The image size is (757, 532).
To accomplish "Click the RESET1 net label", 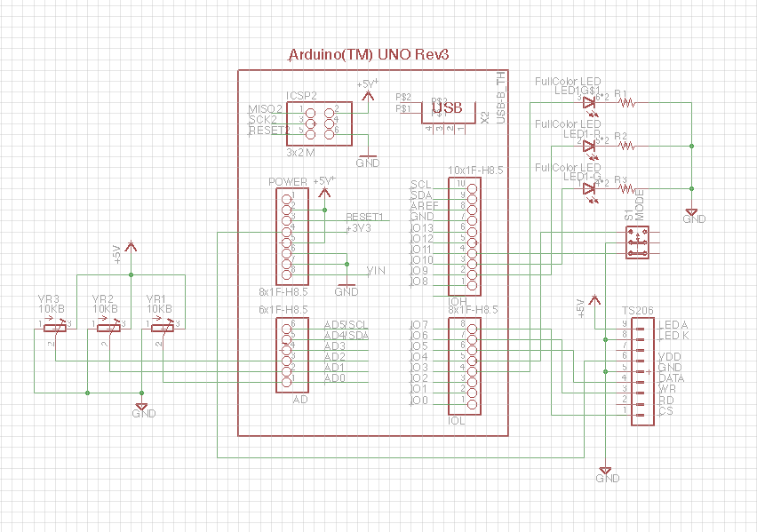I will [x=363, y=217].
